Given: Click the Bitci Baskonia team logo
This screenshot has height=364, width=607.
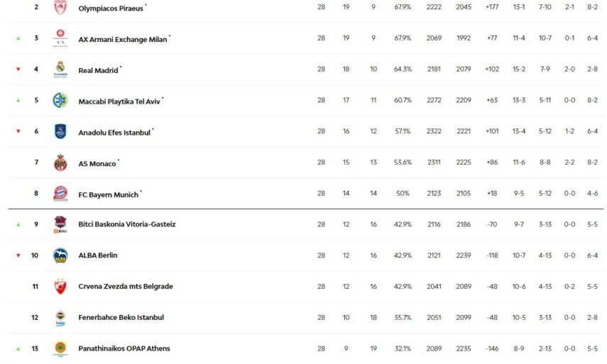Looking at the screenshot, I should [60, 224].
